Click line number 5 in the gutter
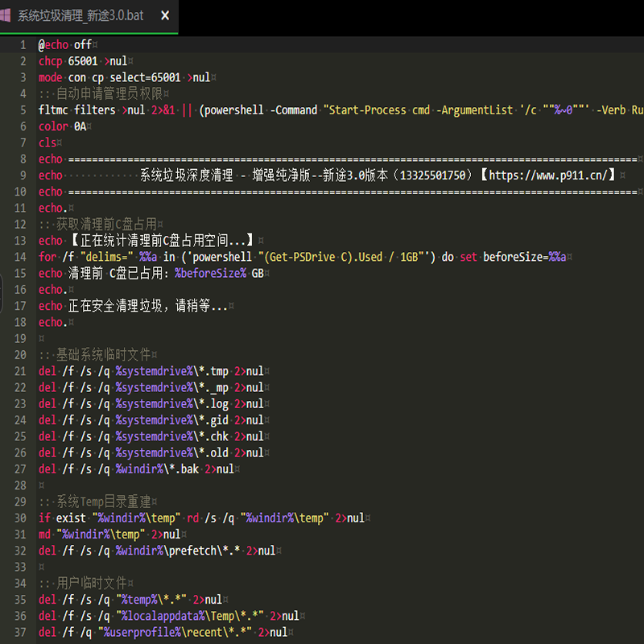644x644 pixels. (x=23, y=110)
